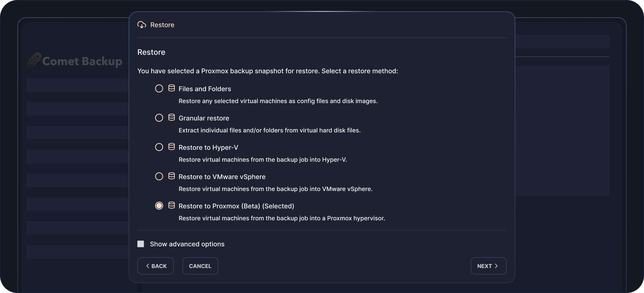
Task: Click the Show advanced options label
Action: point(187,244)
